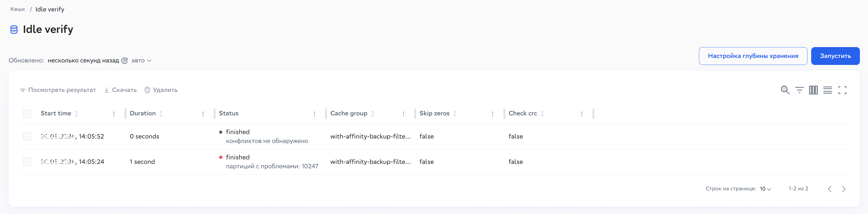This screenshot has height=214, width=868.
Task: Open Status column options menu
Action: click(314, 114)
